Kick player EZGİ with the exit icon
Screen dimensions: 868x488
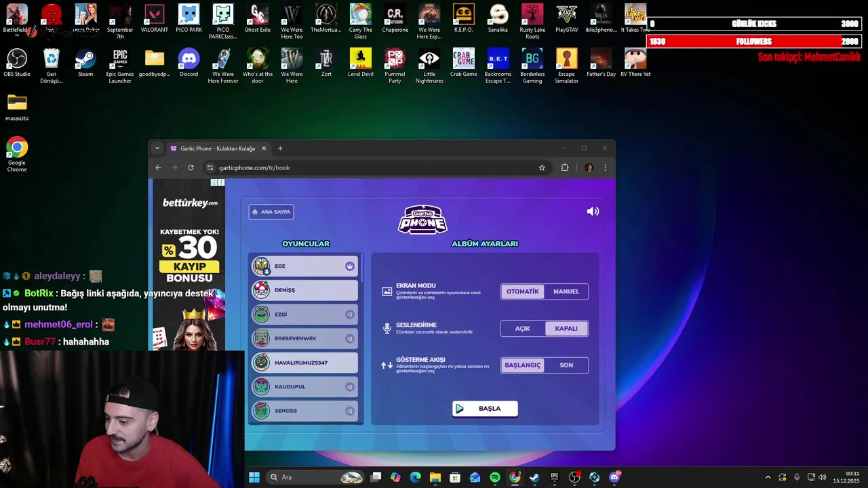click(350, 314)
